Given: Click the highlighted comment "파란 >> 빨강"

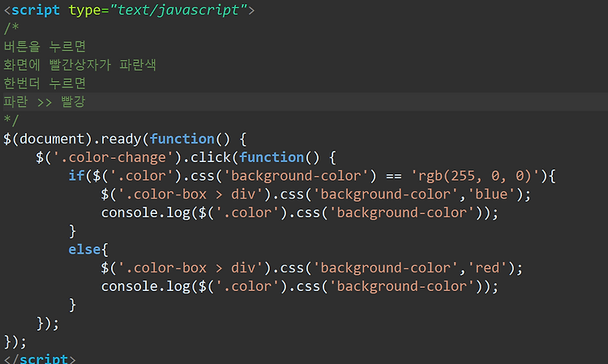Looking at the screenshot, I should point(45,102).
